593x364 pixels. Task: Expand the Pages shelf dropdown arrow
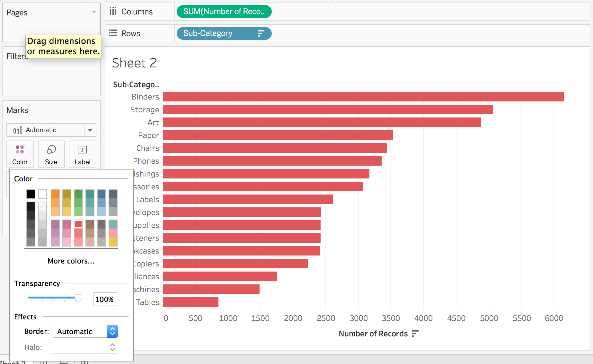point(94,12)
